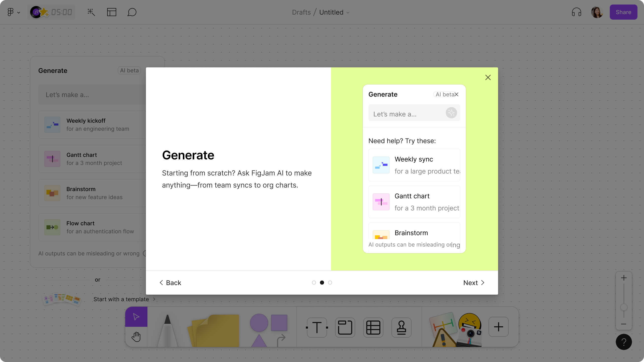Select the Marker pen tool
This screenshot has width=644, height=362.
coord(168,331)
